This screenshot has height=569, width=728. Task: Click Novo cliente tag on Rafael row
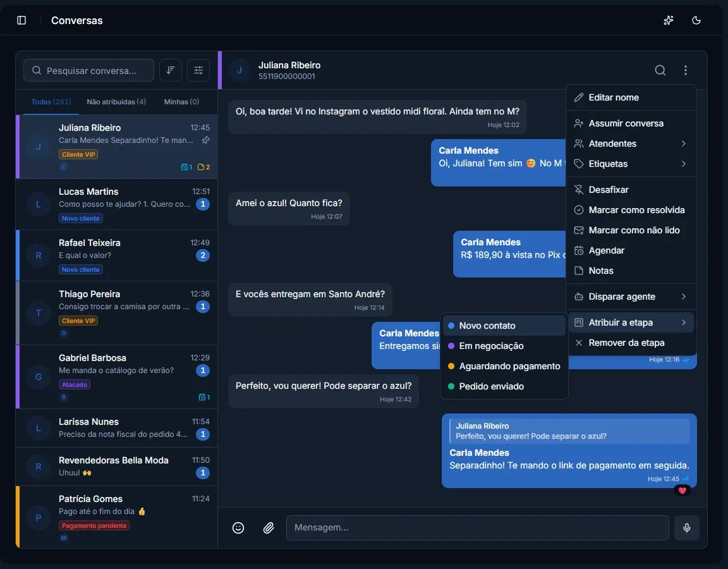81,269
